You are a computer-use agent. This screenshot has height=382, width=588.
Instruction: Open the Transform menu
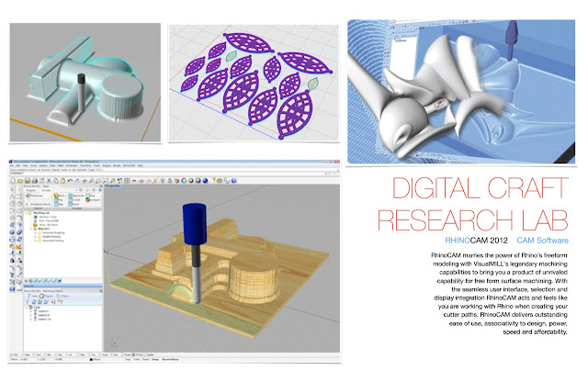[85, 165]
